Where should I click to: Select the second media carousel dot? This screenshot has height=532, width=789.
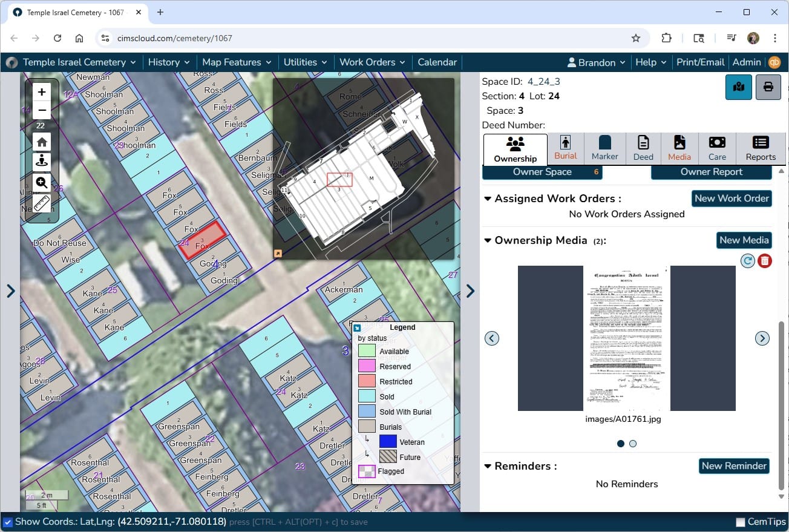[633, 444]
